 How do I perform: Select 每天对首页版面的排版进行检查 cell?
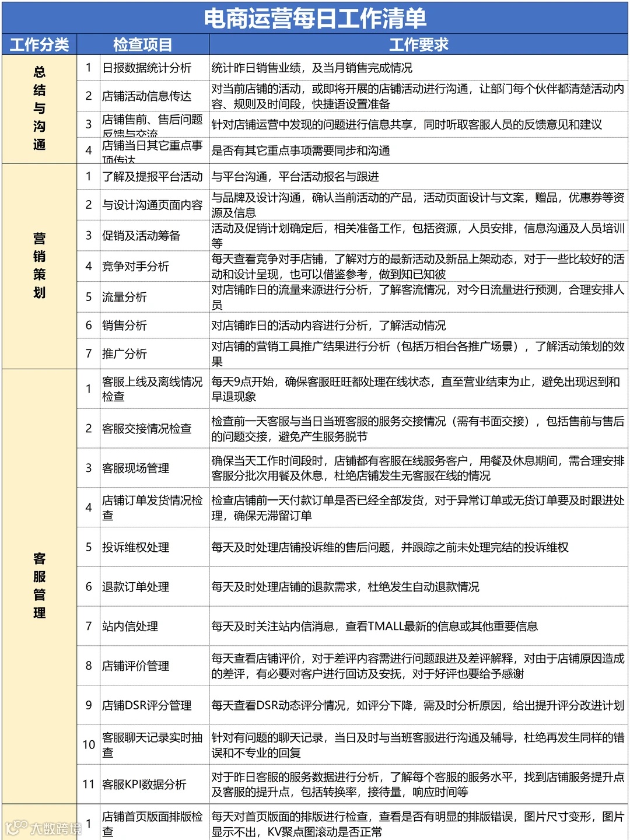coord(419,822)
